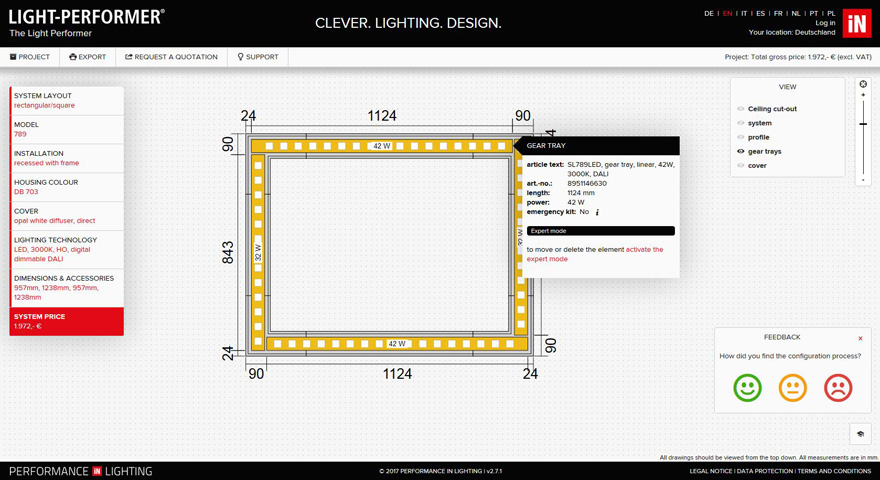Click the reset zoom icon above slider
The height and width of the screenshot is (480, 880).
click(x=863, y=85)
